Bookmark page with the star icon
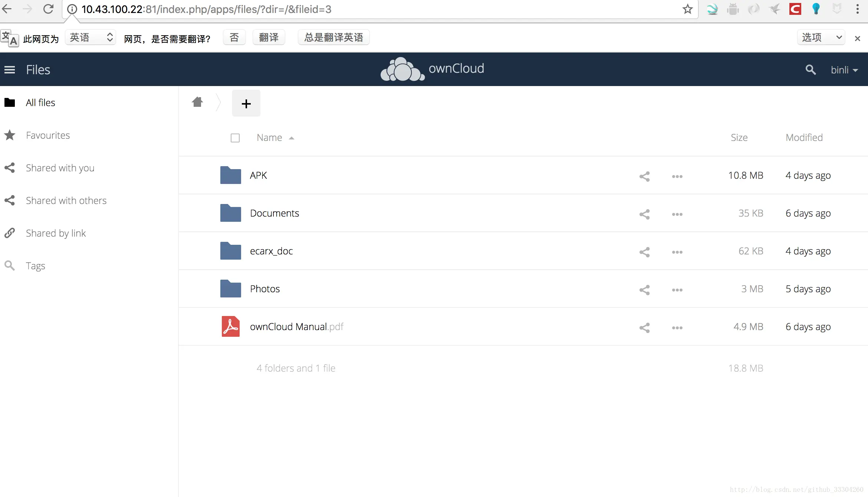This screenshot has width=868, height=497. pos(687,9)
